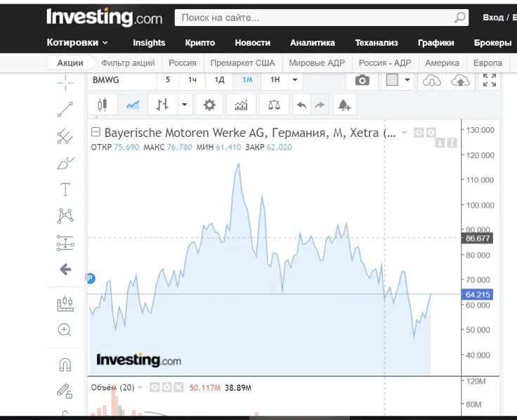Open symbol title dropdown arrow
517x420 pixels.
coord(404,133)
